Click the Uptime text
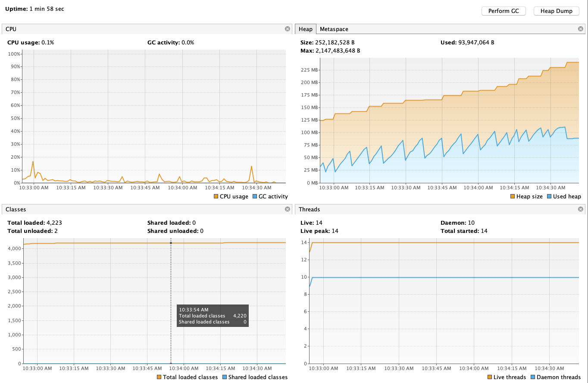 34,9
